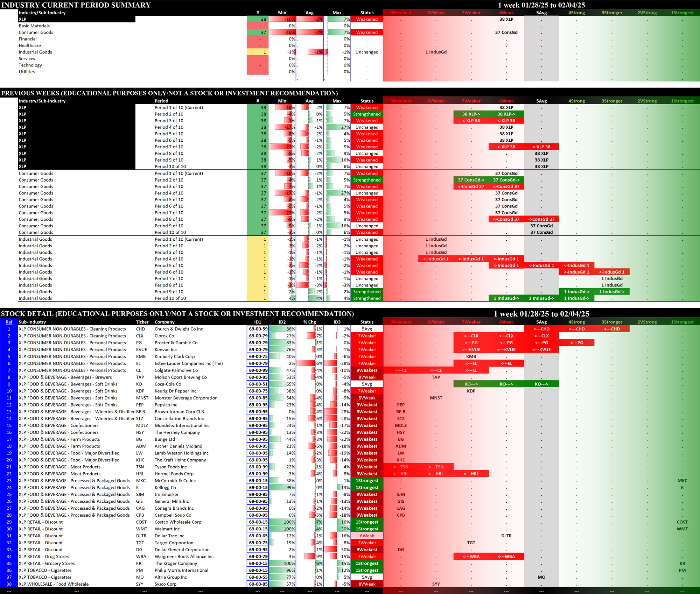Click the Strengthened status for XLP Period 2

pyautogui.click(x=367, y=114)
